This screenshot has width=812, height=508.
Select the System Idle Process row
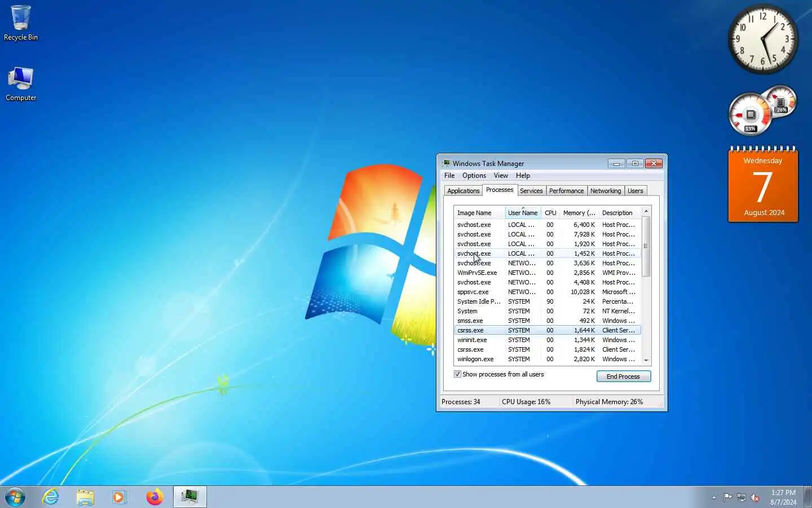pos(548,301)
